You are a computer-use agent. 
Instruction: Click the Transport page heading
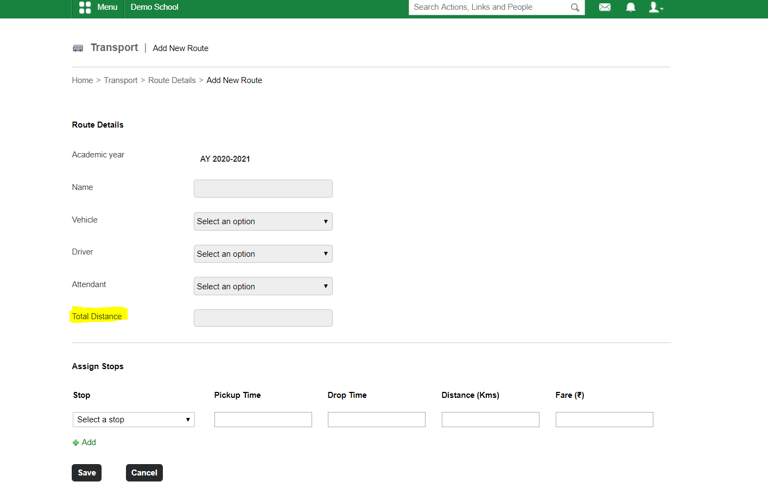[x=114, y=48]
